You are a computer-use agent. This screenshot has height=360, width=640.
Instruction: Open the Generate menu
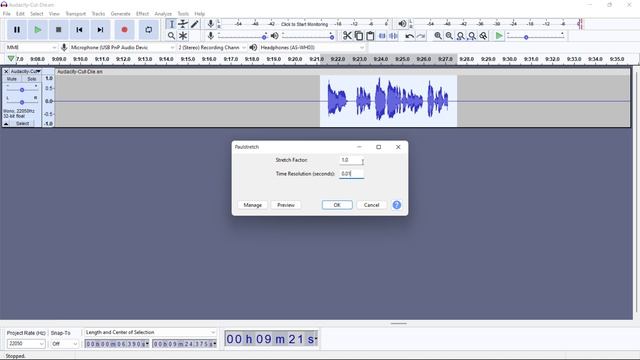coord(120,13)
